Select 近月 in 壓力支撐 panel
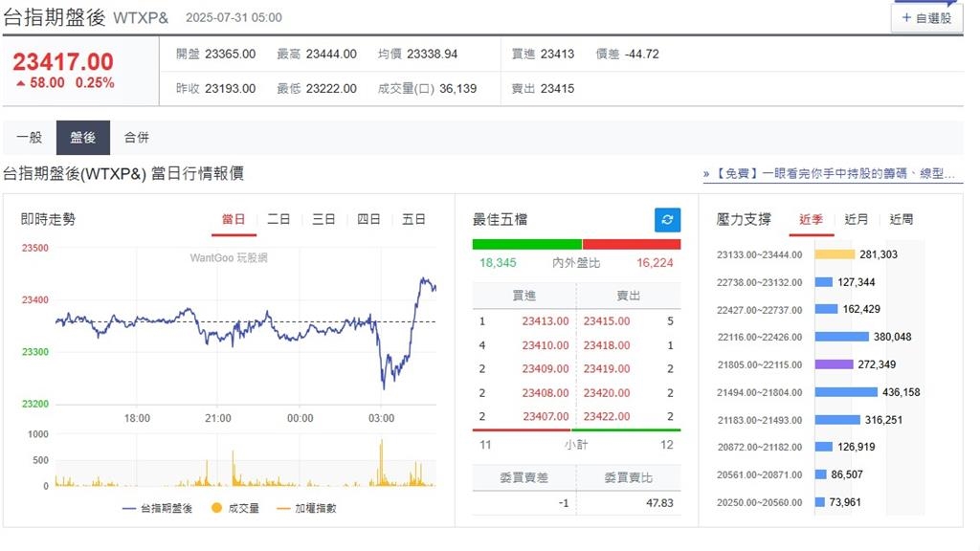Viewport: 980px width, 551px height. point(857,219)
